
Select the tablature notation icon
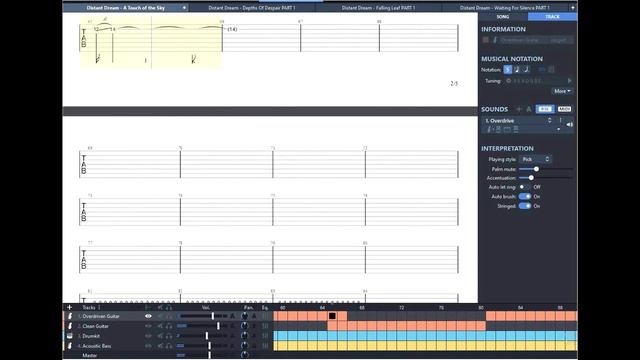tap(517, 69)
